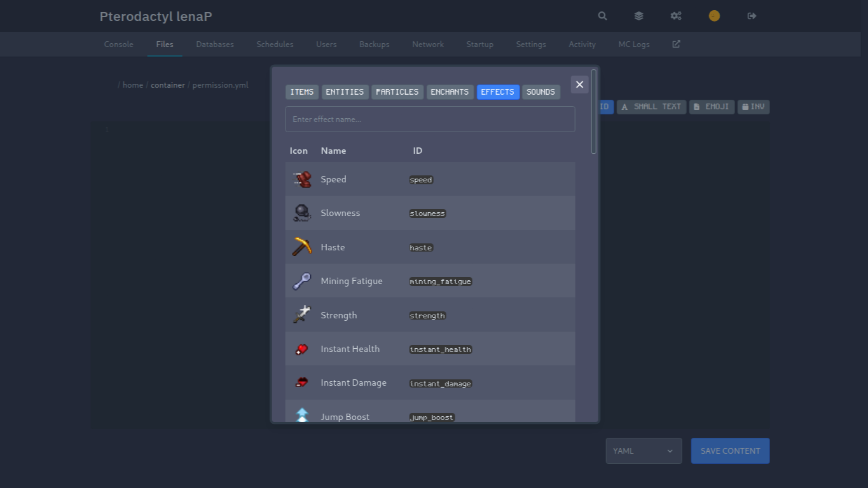This screenshot has height=488, width=868.
Task: Switch to the Sounds tab
Action: pyautogui.click(x=541, y=92)
